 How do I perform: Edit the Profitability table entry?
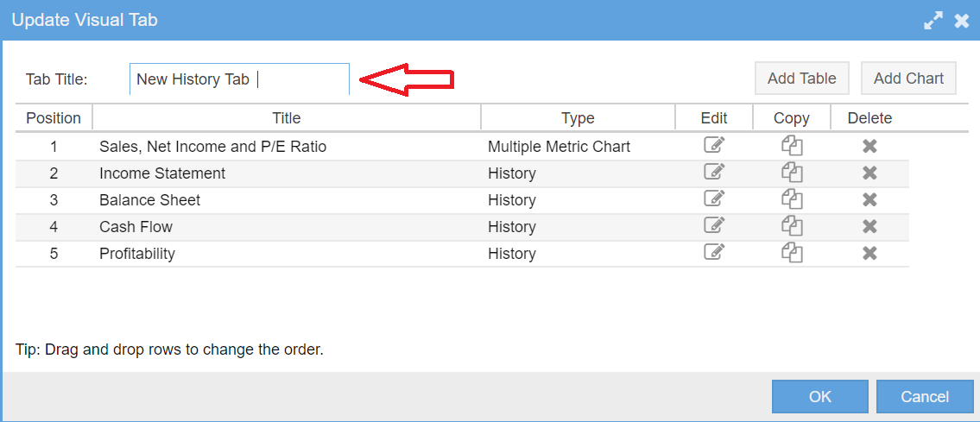point(713,253)
